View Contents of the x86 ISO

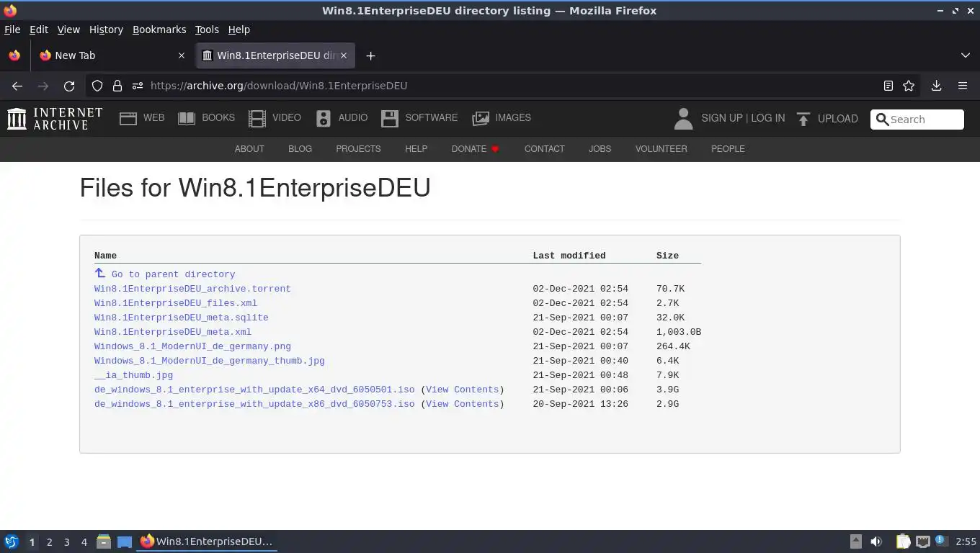point(462,404)
